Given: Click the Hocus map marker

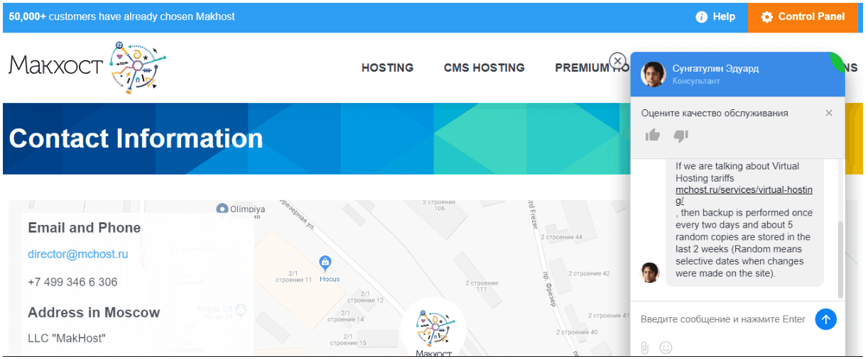Looking at the screenshot, I should [x=326, y=263].
